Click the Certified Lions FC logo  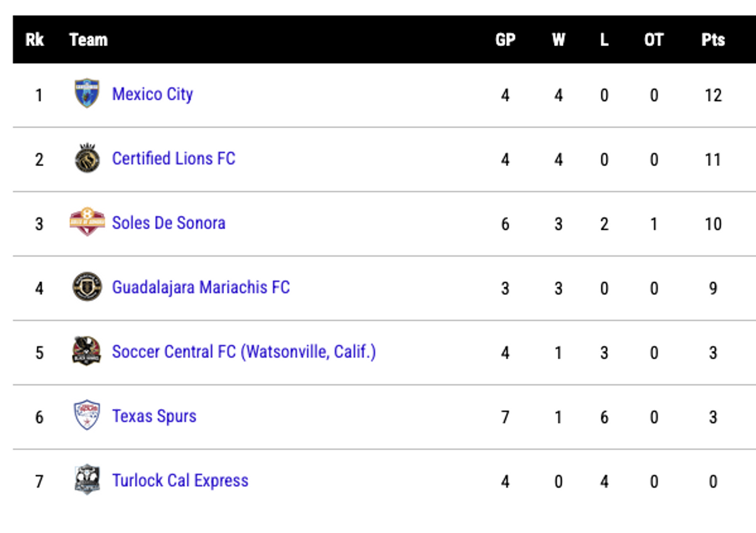tap(87, 158)
